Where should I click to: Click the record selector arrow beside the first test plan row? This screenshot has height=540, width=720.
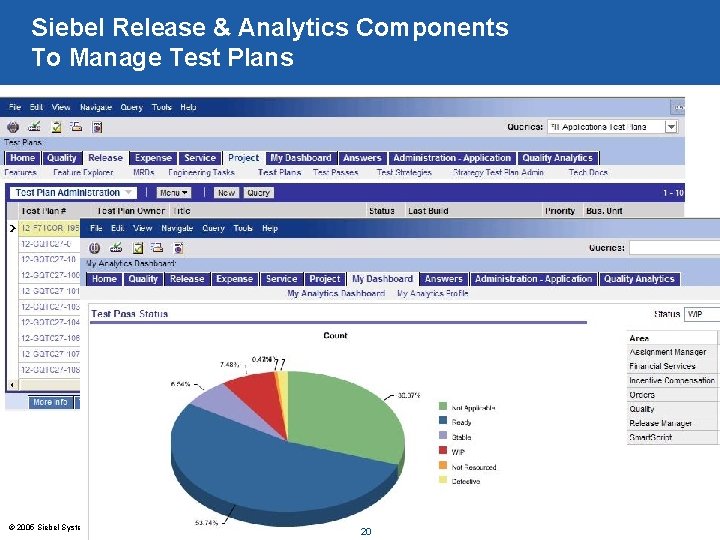12,228
